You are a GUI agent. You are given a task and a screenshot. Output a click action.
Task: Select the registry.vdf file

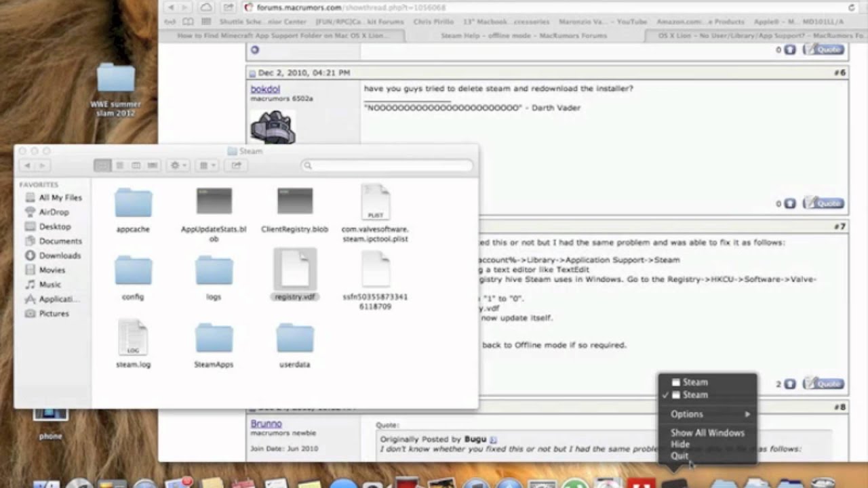(295, 275)
